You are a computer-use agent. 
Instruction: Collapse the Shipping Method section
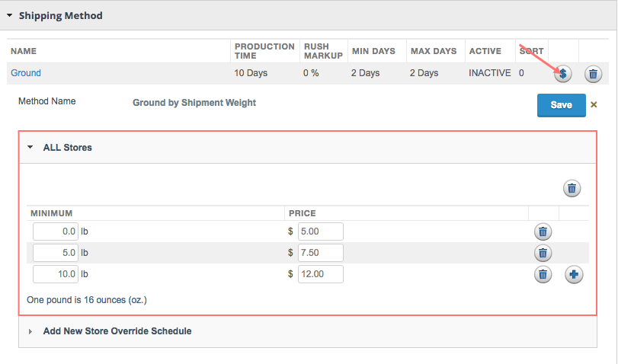[9, 15]
